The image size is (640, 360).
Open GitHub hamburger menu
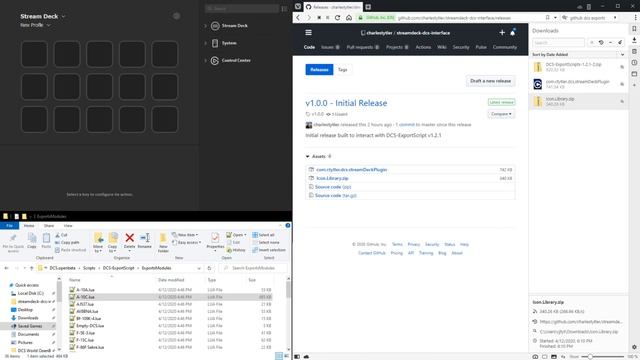click(x=309, y=33)
